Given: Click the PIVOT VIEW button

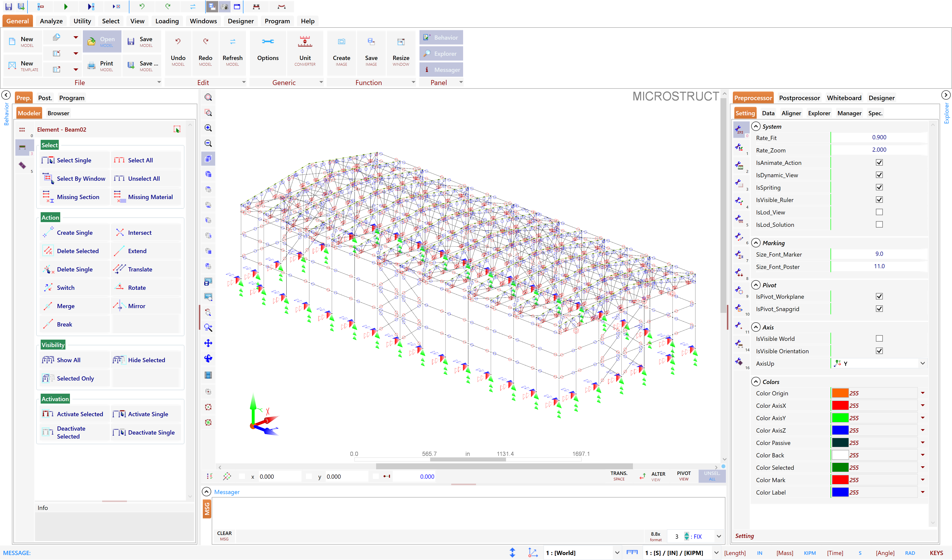Looking at the screenshot, I should click(684, 476).
